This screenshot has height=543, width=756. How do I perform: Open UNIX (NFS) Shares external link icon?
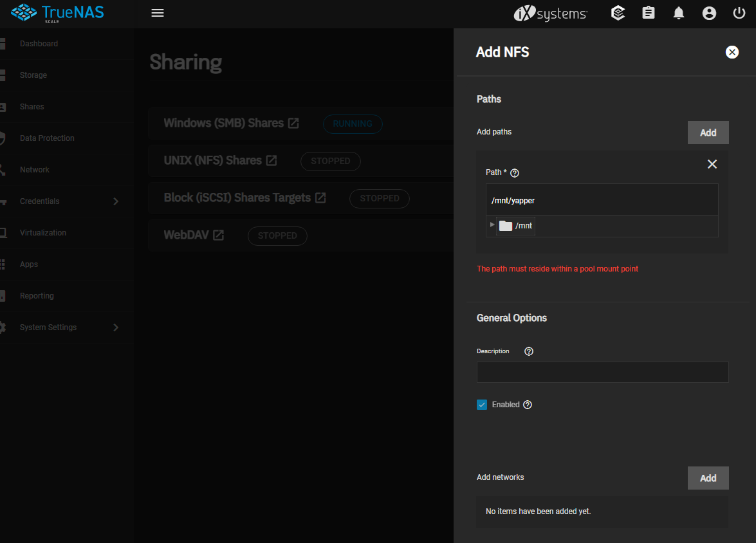click(x=272, y=161)
